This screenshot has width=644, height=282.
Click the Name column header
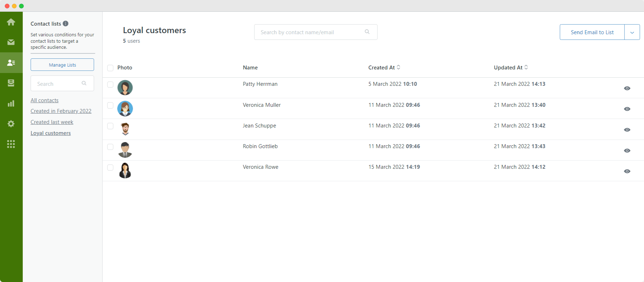click(x=250, y=68)
